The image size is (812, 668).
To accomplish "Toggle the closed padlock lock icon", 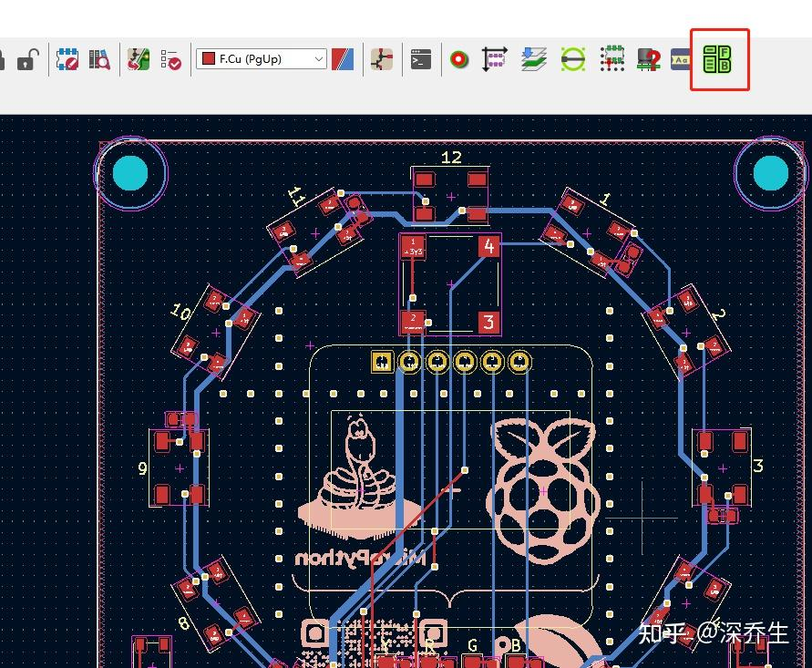I will click(x=4, y=58).
